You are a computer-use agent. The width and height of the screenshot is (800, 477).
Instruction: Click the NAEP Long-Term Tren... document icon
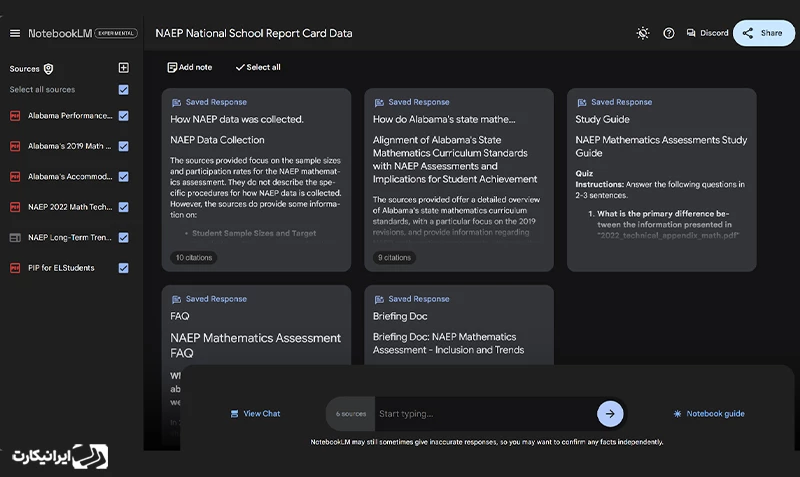(15, 238)
